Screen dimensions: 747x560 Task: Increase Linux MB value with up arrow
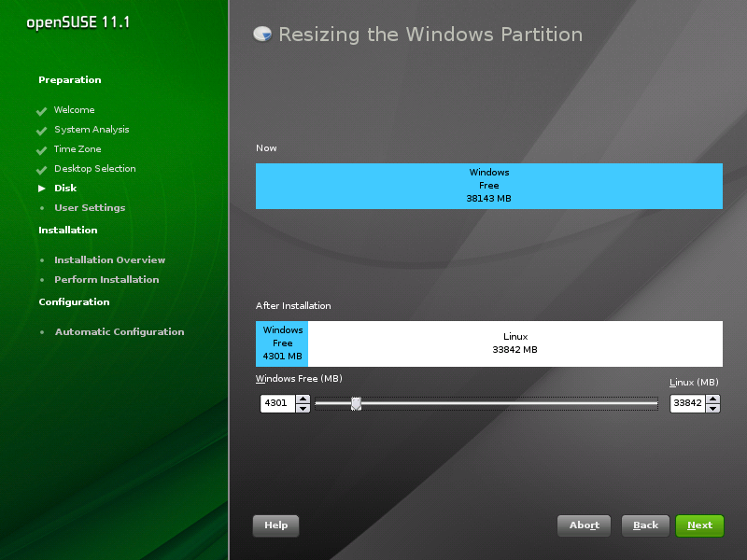coord(712,399)
